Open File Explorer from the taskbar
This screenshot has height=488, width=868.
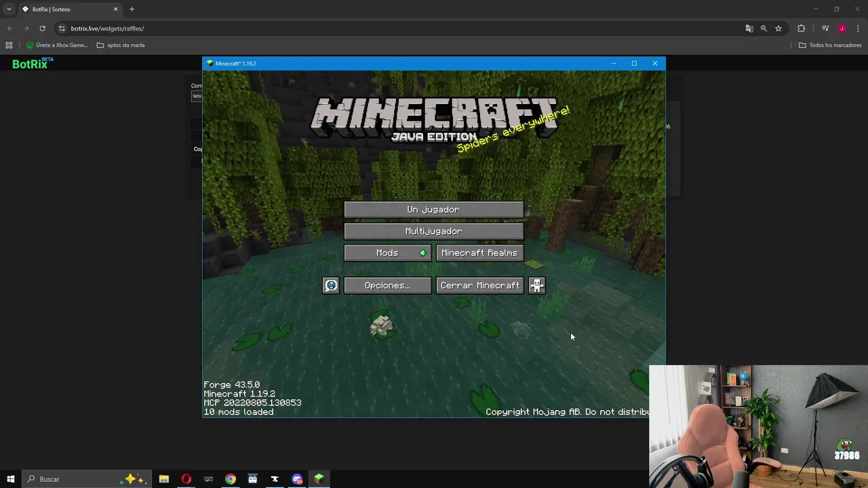164,479
